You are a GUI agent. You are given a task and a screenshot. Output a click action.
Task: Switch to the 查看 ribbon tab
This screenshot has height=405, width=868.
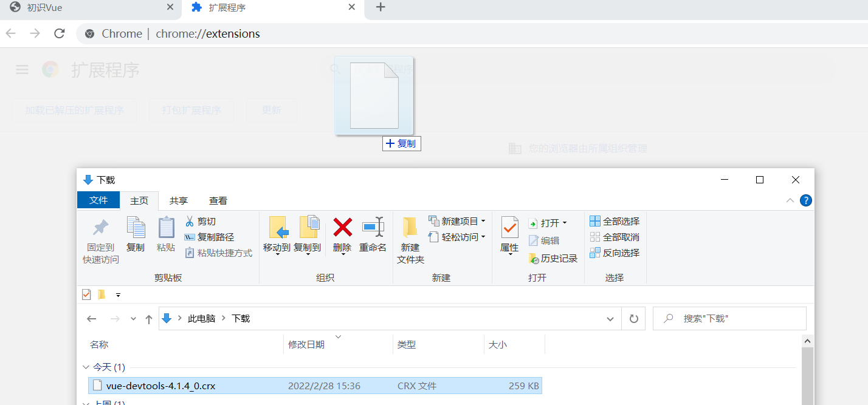point(218,200)
